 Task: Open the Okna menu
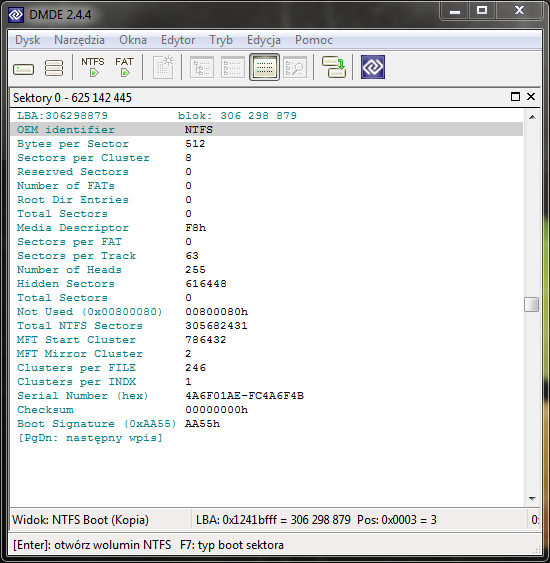(133, 40)
